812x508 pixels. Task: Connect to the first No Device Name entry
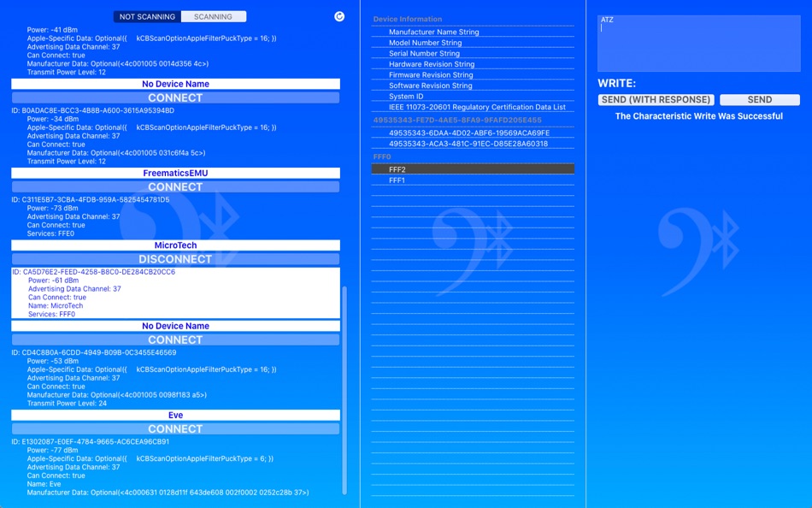coord(174,97)
